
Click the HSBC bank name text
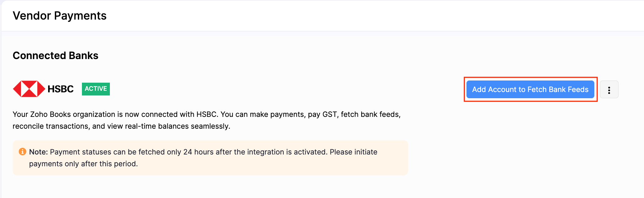[61, 89]
